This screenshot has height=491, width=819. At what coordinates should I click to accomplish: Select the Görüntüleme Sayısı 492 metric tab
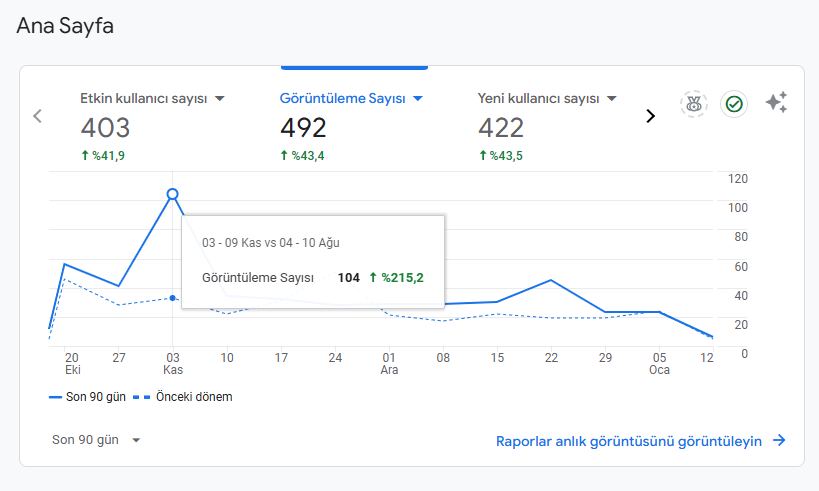[351, 126]
